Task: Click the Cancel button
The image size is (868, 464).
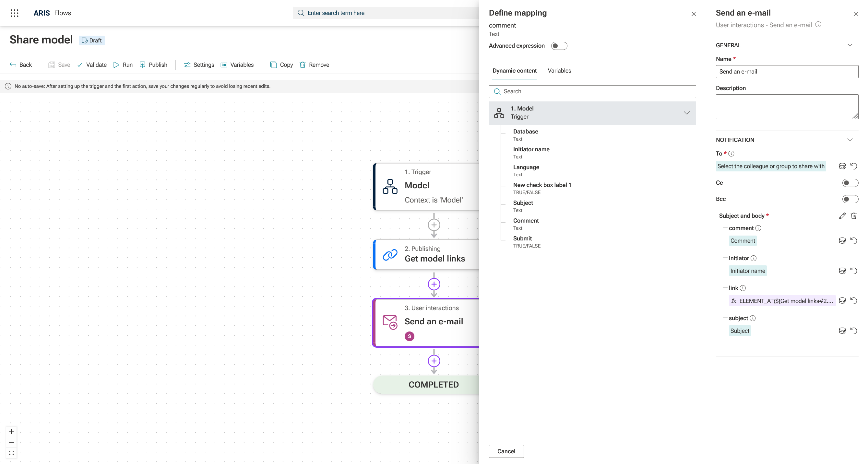Action: tap(506, 451)
